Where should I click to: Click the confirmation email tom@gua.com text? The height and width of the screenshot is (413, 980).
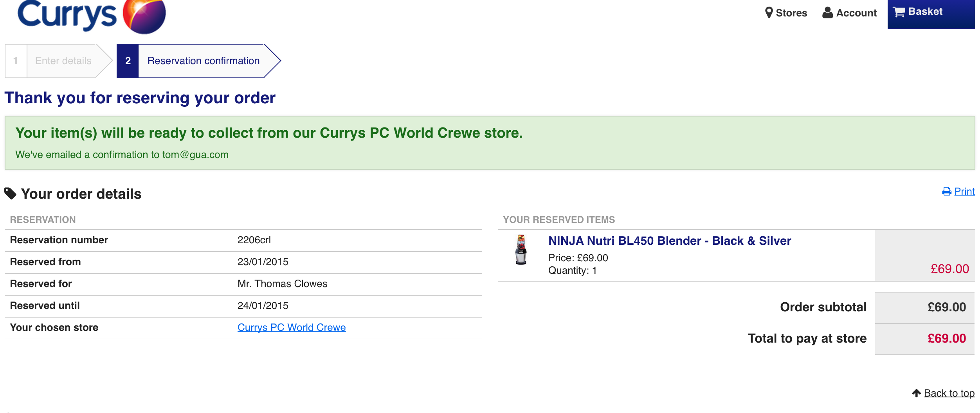[195, 154]
